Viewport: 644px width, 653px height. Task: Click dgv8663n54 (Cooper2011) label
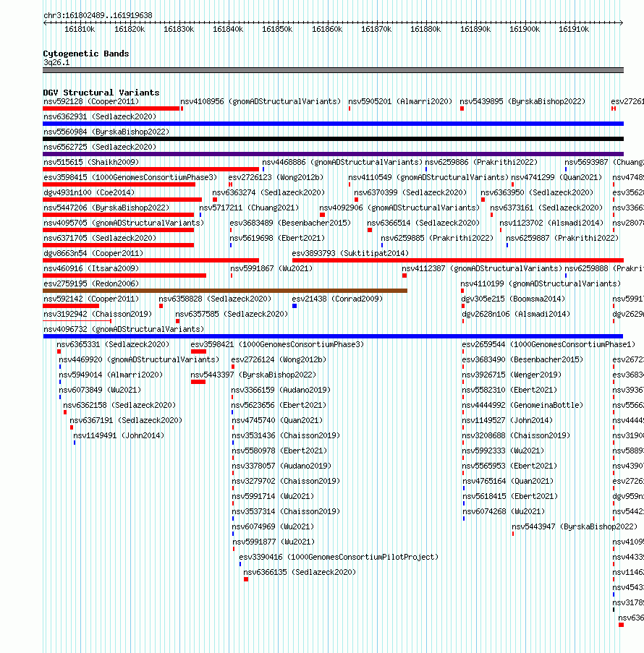[x=93, y=253]
